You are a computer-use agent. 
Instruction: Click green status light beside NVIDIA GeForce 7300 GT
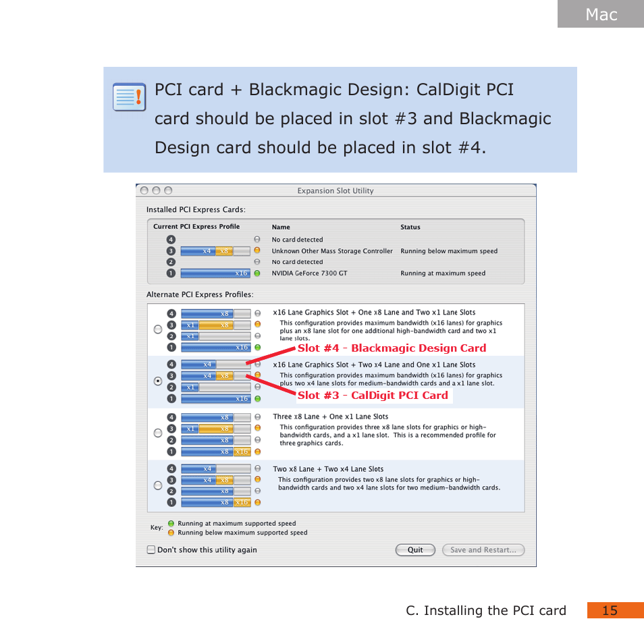coord(257,273)
